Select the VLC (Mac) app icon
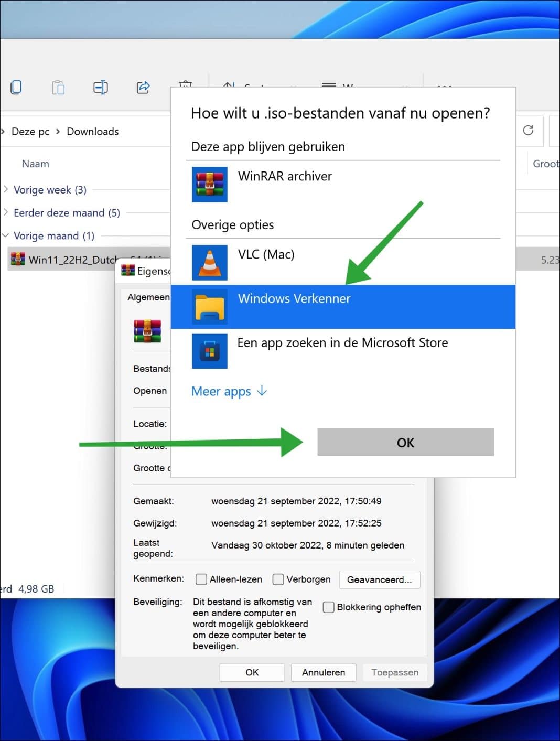This screenshot has height=741, width=560. [209, 263]
